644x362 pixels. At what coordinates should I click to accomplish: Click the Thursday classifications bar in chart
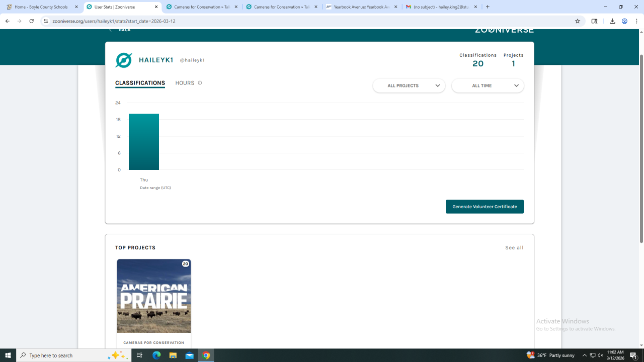coord(144,142)
